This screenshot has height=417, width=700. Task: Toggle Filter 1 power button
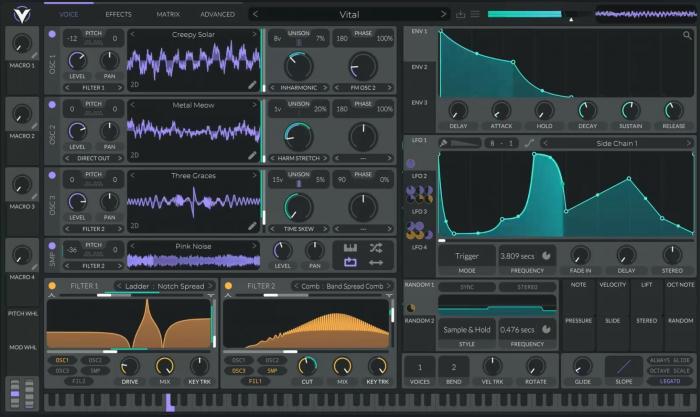(52, 286)
